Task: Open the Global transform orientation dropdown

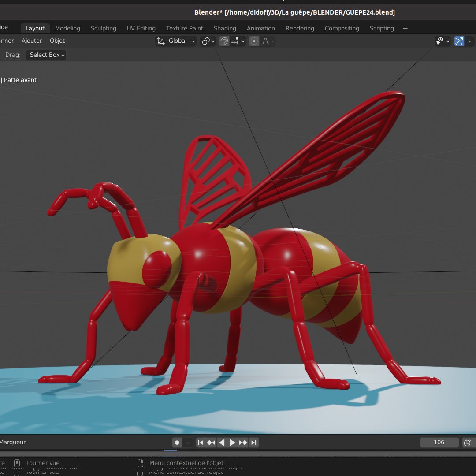Action: coord(176,41)
